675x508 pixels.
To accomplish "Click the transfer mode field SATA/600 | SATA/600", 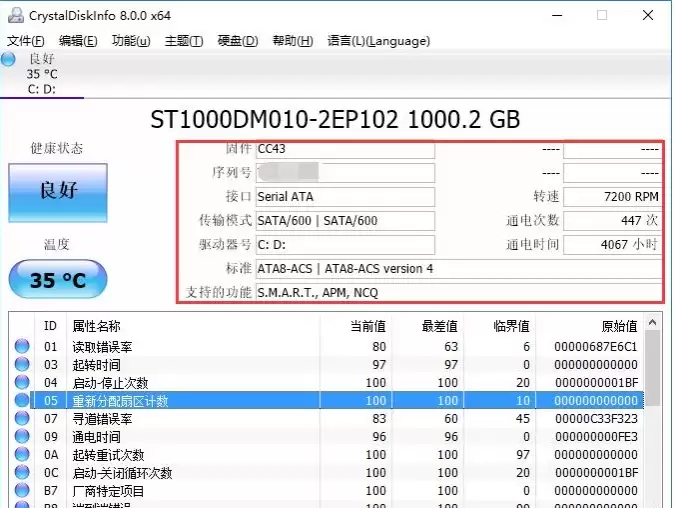I will tap(345, 221).
